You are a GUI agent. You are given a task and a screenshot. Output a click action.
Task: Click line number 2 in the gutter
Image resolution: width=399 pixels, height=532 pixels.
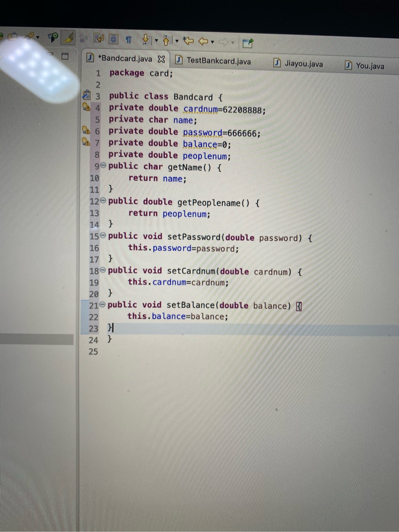(98, 85)
